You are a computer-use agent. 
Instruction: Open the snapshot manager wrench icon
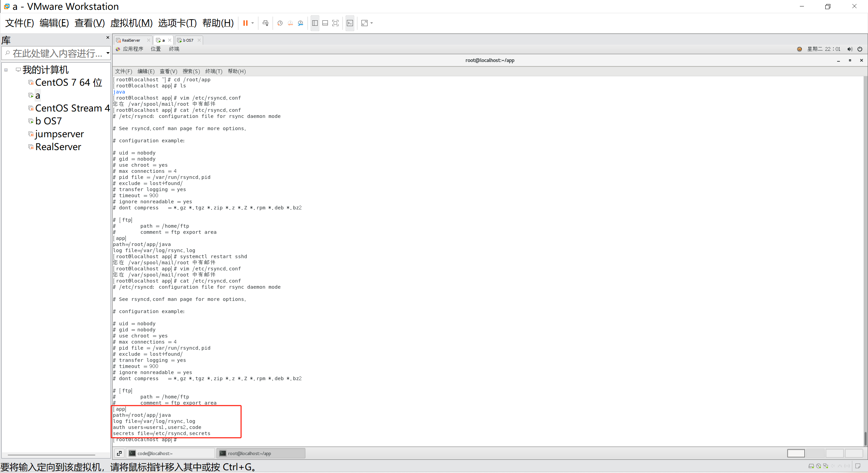point(300,23)
